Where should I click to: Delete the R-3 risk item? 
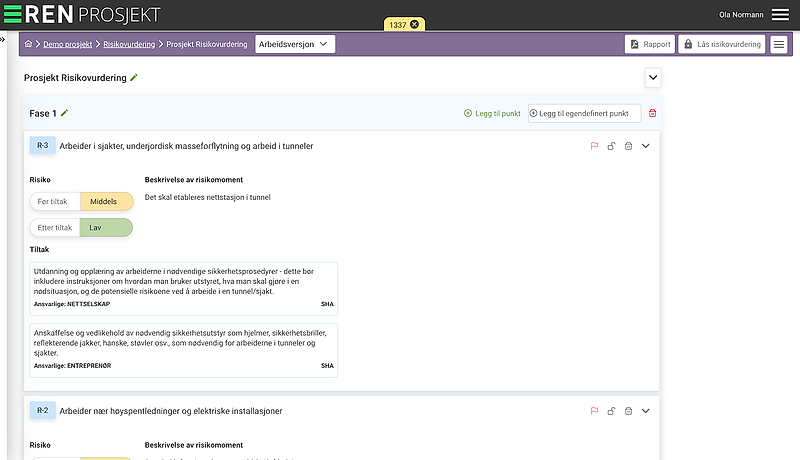(x=629, y=146)
